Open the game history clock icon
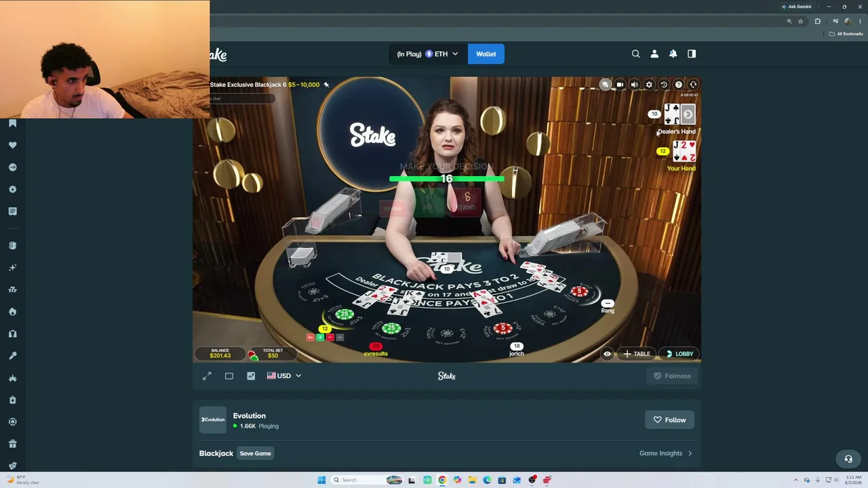 664,85
